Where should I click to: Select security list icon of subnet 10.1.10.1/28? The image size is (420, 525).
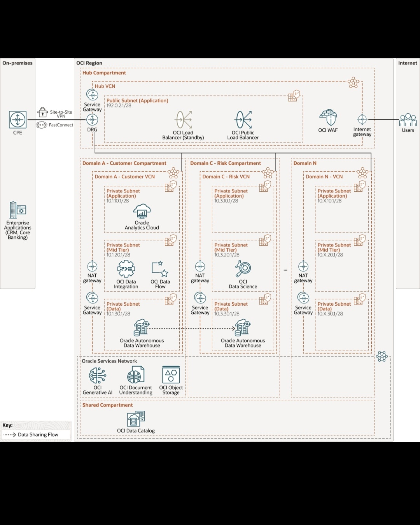click(171, 186)
